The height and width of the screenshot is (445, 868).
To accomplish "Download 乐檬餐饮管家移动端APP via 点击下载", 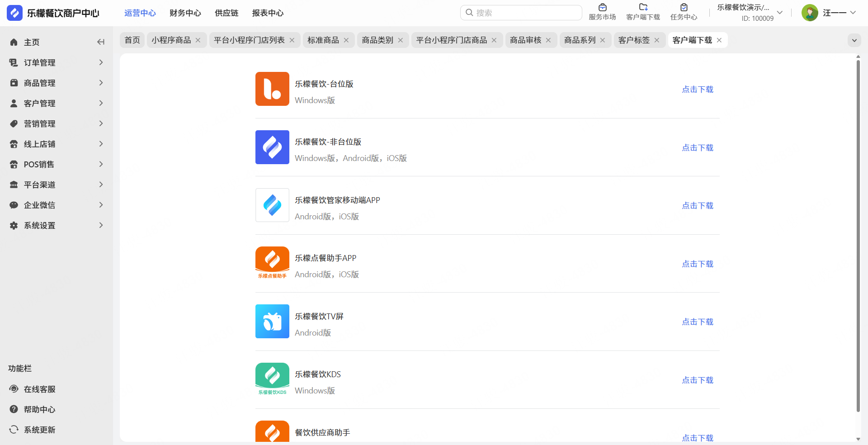I will coord(698,206).
